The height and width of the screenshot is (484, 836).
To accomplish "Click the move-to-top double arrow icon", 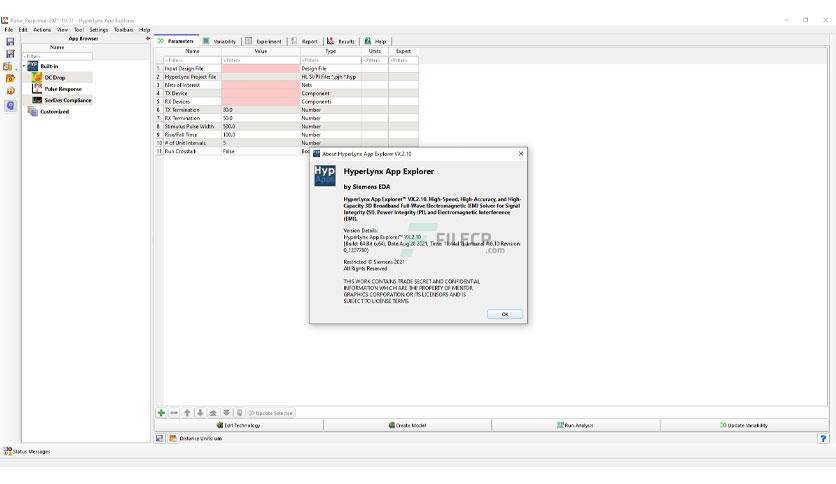I will (213, 413).
